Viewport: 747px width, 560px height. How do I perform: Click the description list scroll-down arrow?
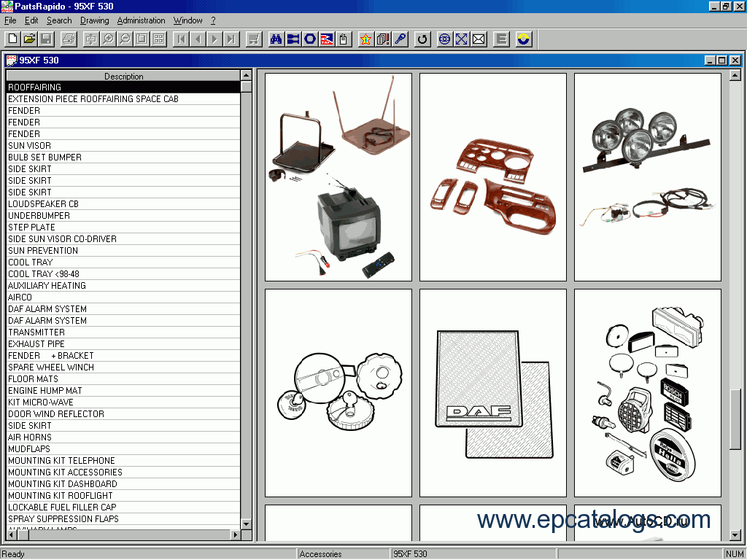pos(247,524)
